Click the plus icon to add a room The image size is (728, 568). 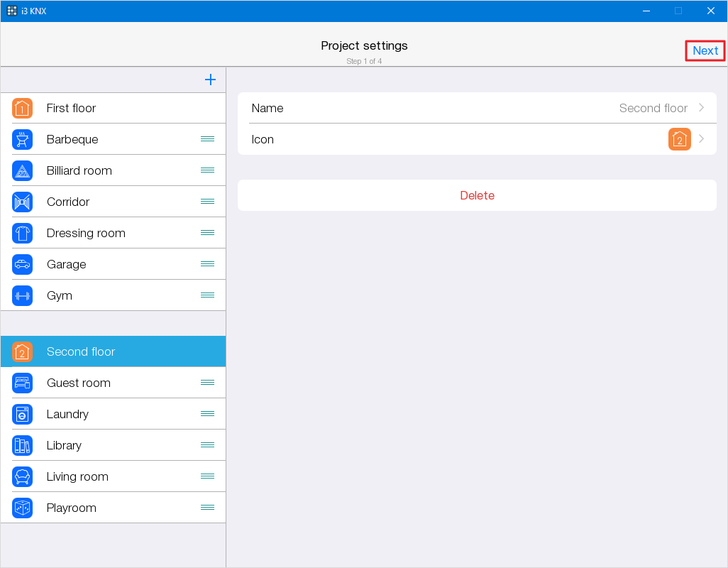tap(210, 80)
